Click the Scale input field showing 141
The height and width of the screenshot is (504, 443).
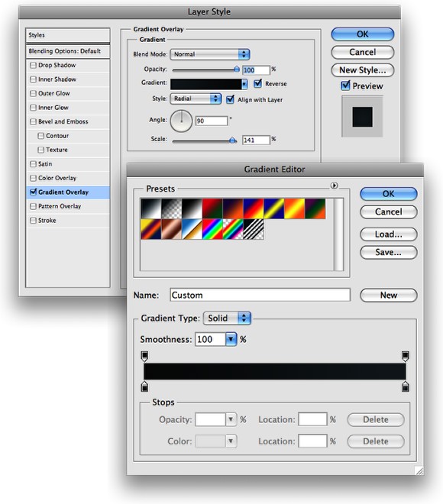[x=256, y=140]
